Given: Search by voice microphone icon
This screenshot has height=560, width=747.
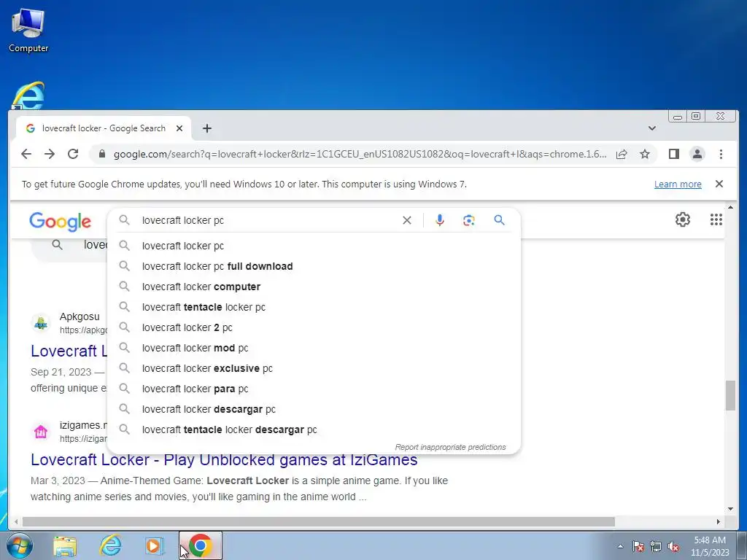Looking at the screenshot, I should click(440, 220).
